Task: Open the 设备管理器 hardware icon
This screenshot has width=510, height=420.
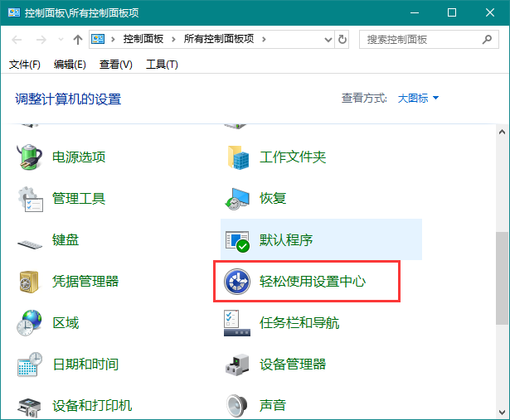Action: point(237,364)
